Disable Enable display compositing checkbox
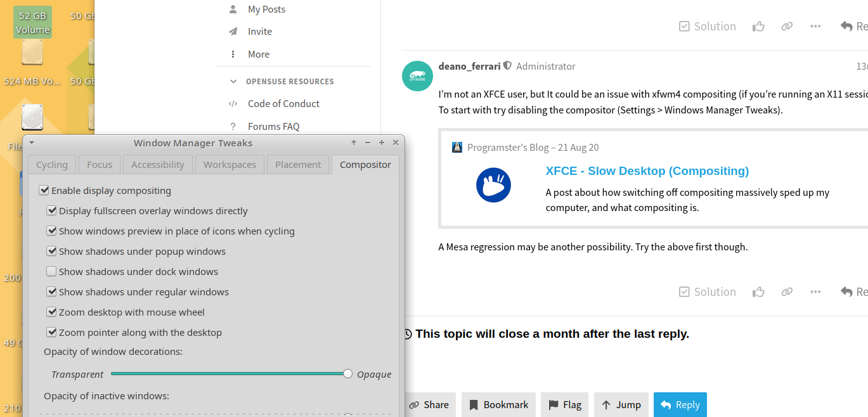The width and height of the screenshot is (868, 417). pos(44,190)
